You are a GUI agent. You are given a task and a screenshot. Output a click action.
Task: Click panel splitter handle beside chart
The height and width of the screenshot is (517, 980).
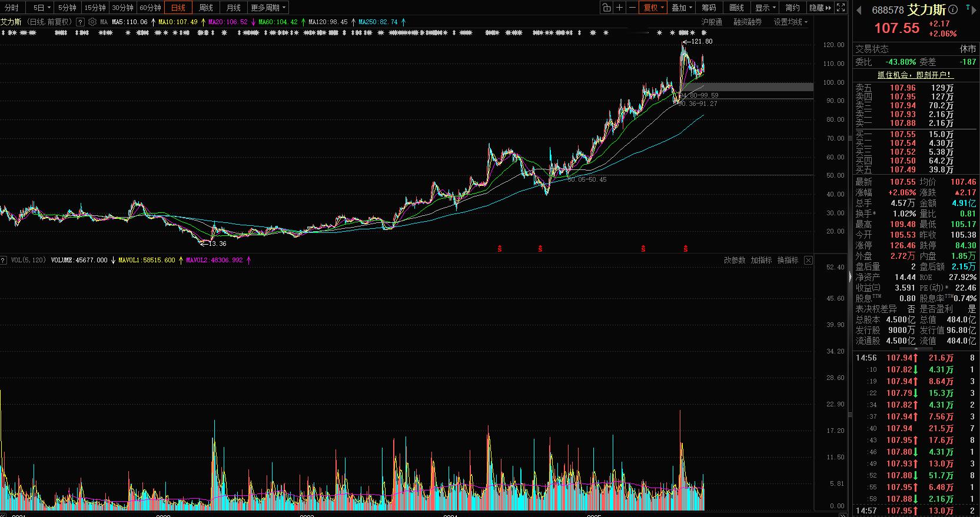coord(849,276)
